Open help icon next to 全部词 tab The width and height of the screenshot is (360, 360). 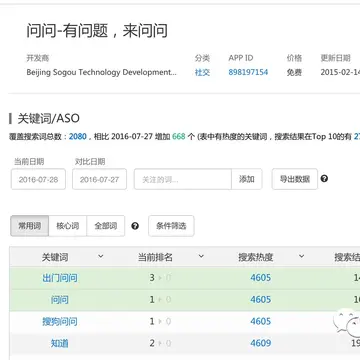[135, 226]
